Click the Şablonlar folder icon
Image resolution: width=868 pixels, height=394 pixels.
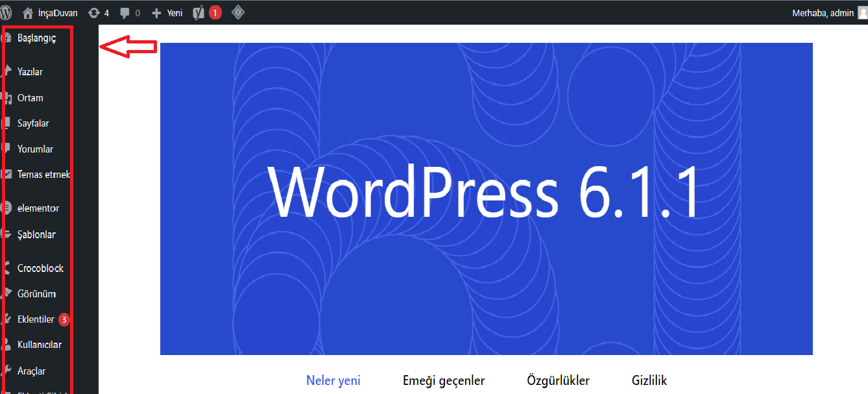7,235
